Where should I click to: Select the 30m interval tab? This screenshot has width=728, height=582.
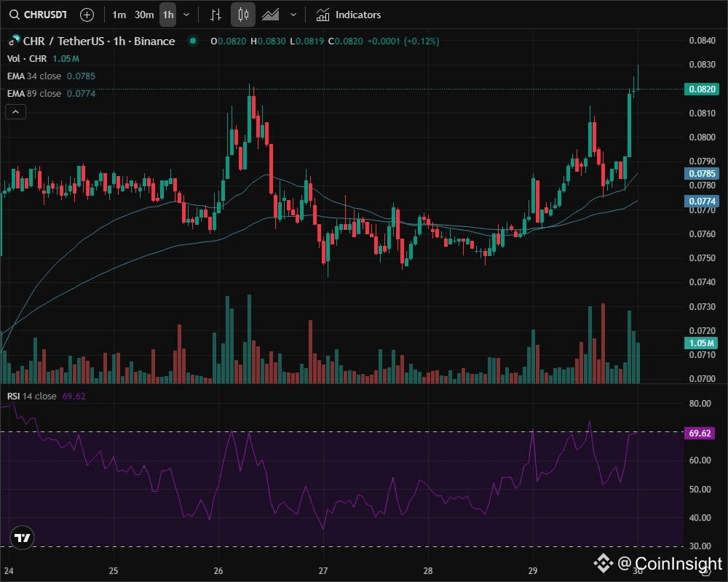(143, 15)
